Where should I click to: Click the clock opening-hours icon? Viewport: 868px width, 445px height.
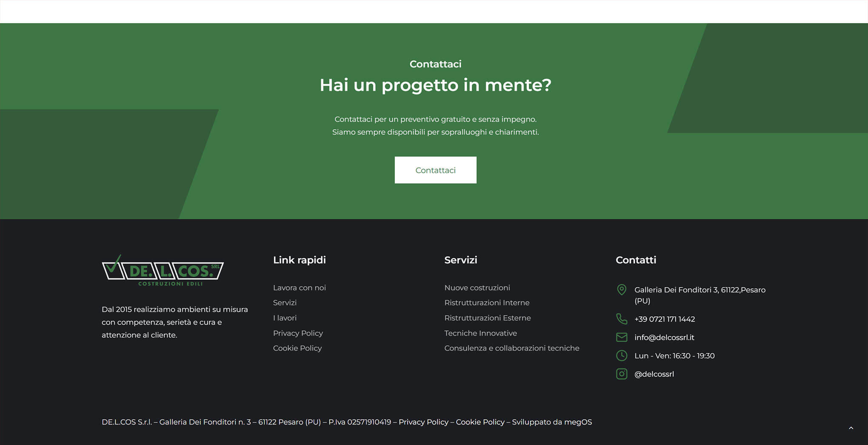click(x=621, y=356)
